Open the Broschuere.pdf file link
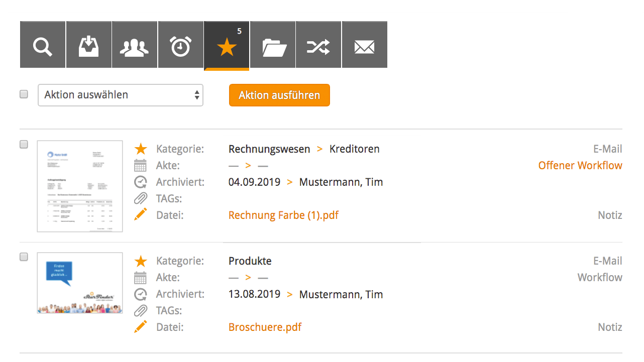Screen dimensions: 644x362 tap(265, 327)
